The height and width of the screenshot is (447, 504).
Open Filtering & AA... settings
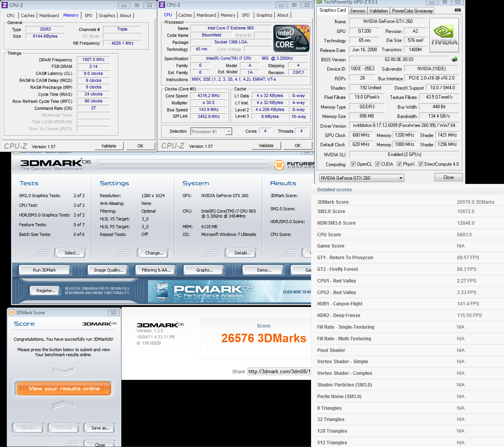(x=156, y=270)
